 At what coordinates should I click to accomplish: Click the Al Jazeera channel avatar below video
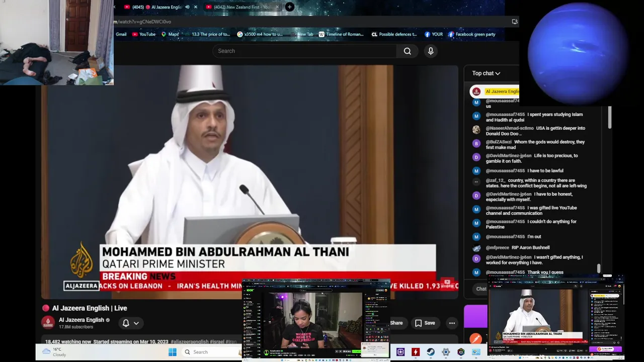pos(48,322)
